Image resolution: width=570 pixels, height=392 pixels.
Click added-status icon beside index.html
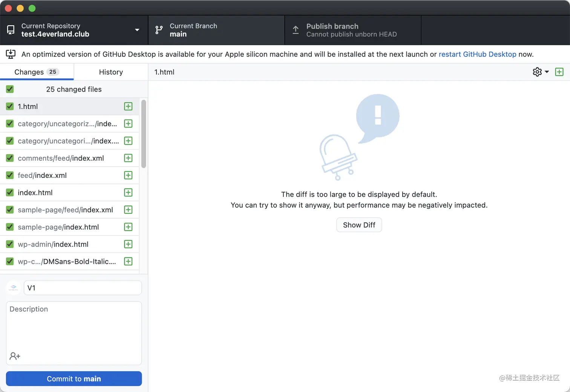tap(128, 193)
